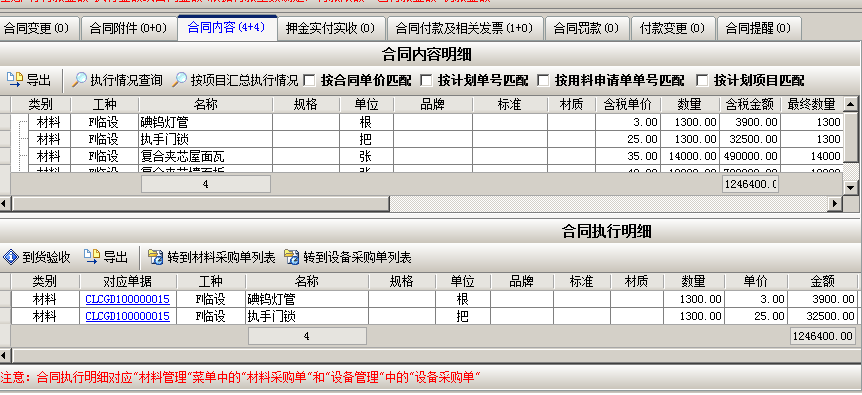
Task: Click lower table total 1246400.00 summary box
Action: click(x=822, y=336)
